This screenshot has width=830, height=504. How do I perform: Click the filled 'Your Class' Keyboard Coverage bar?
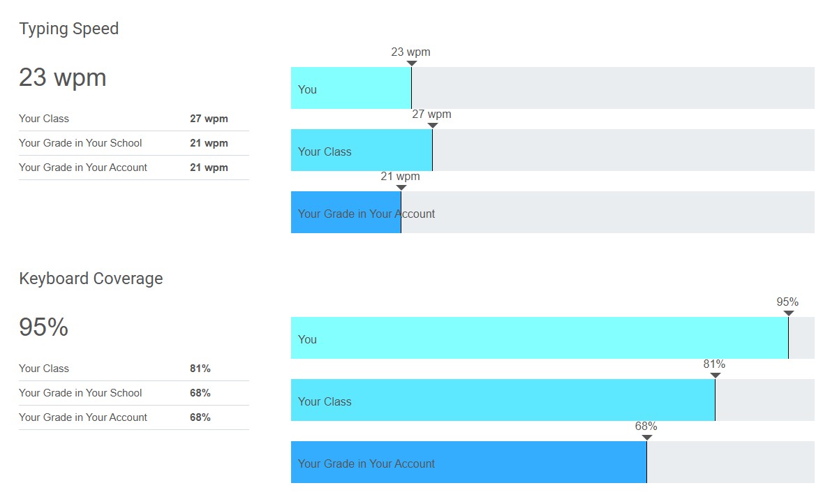click(503, 400)
